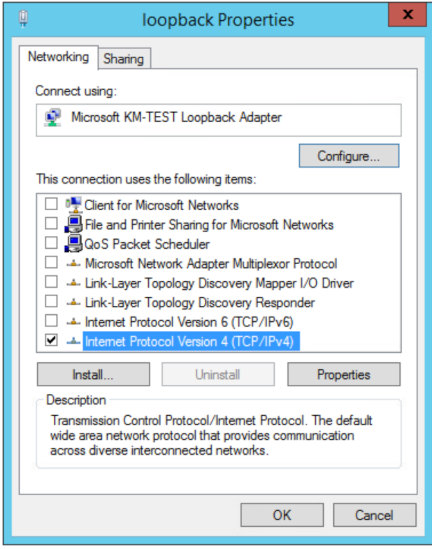The image size is (432, 549).
Task: Confirm the dialog with OK
Action: pyautogui.click(x=282, y=515)
